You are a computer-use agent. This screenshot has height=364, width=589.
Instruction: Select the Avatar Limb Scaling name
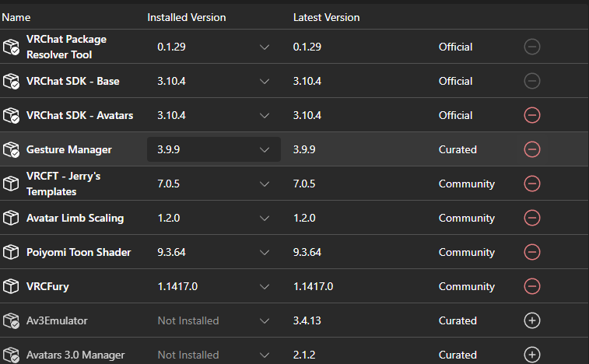[x=75, y=218]
